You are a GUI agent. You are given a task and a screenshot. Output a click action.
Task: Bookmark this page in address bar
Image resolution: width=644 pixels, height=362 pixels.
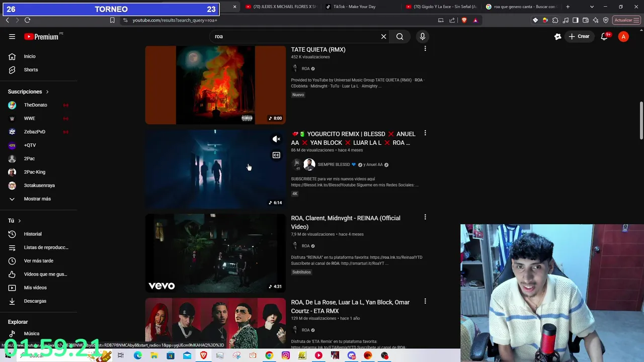(x=112, y=20)
